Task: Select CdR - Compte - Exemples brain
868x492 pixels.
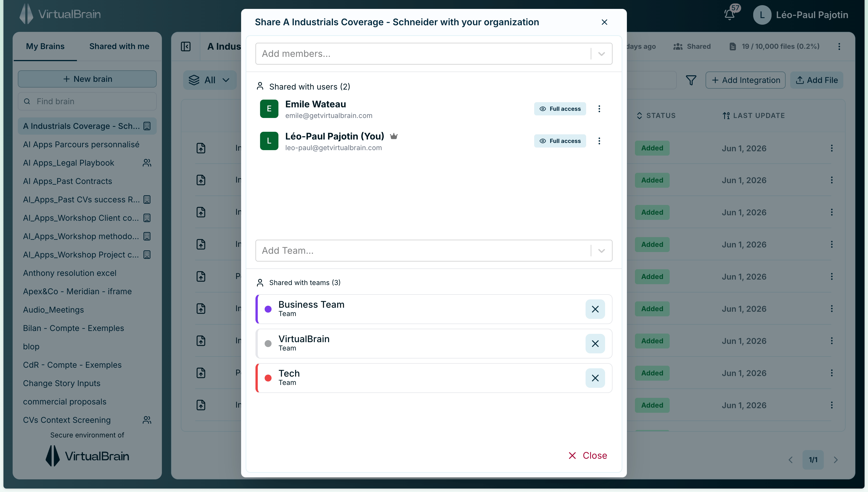Action: coord(87,365)
